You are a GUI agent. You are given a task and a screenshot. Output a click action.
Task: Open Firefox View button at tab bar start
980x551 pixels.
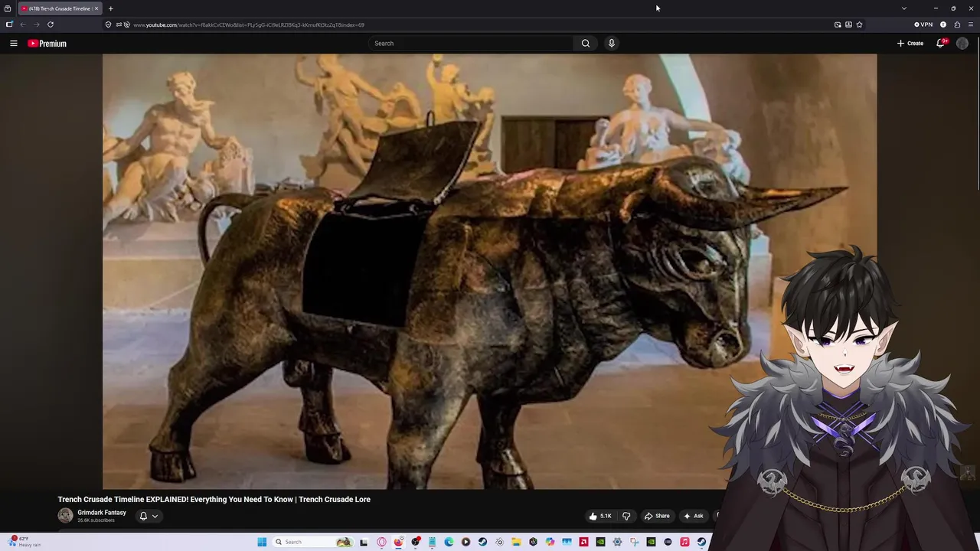click(x=8, y=8)
